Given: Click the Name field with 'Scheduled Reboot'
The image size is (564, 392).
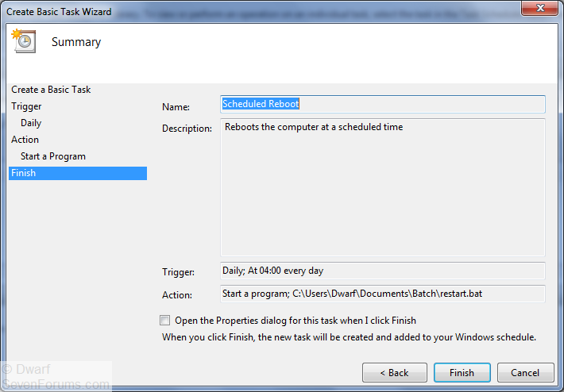Looking at the screenshot, I should pos(382,104).
